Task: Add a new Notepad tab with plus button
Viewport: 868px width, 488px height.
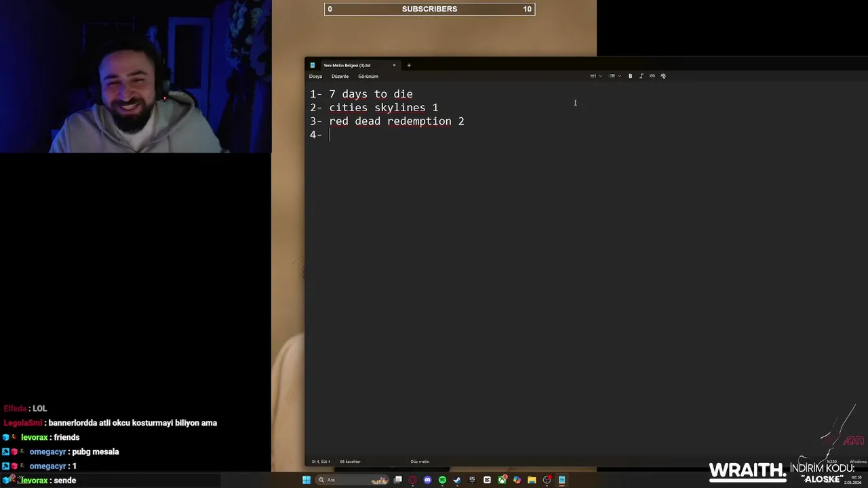Action: [409, 65]
